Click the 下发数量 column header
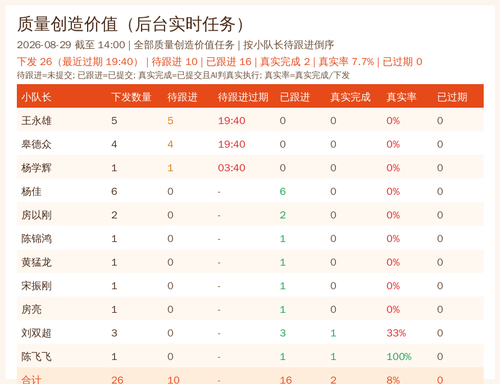The height and width of the screenshot is (384, 500). tap(131, 97)
